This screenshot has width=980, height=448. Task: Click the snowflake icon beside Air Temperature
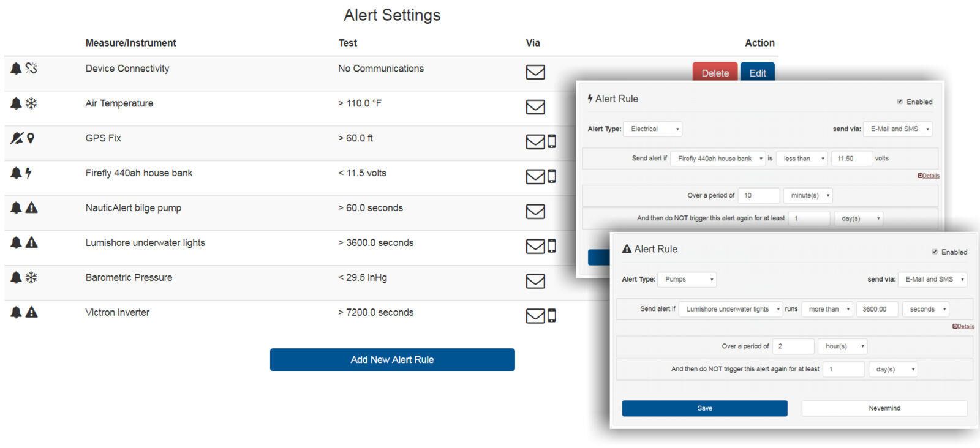(x=31, y=103)
